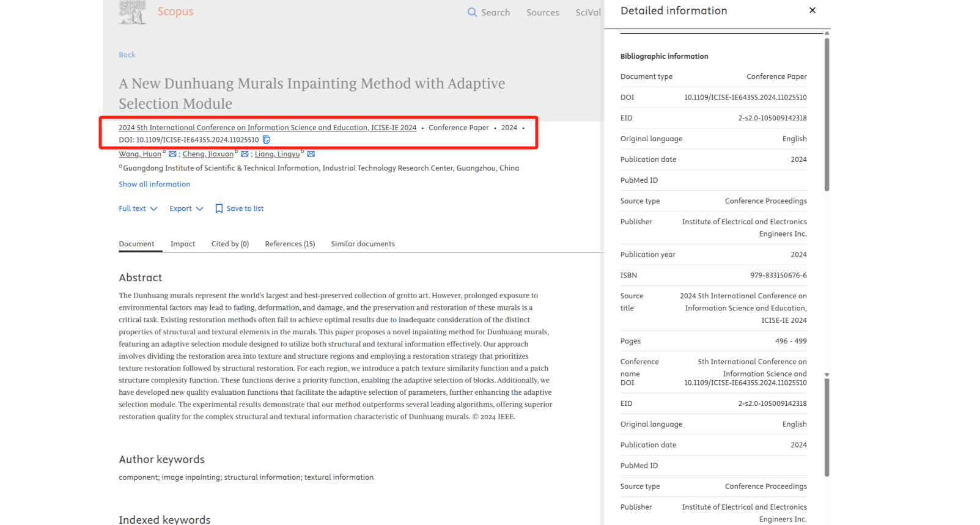Click the Elsevier tree logo

pyautogui.click(x=132, y=12)
